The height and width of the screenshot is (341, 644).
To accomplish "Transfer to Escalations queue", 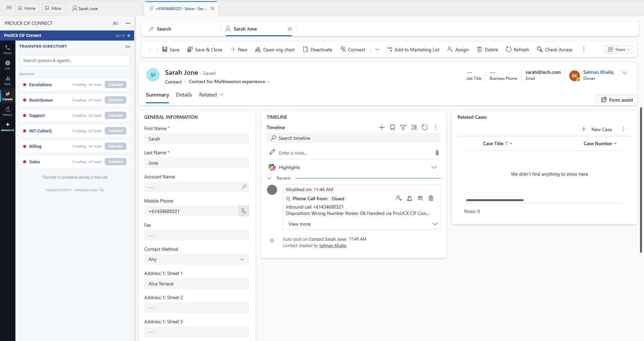I will (x=115, y=84).
